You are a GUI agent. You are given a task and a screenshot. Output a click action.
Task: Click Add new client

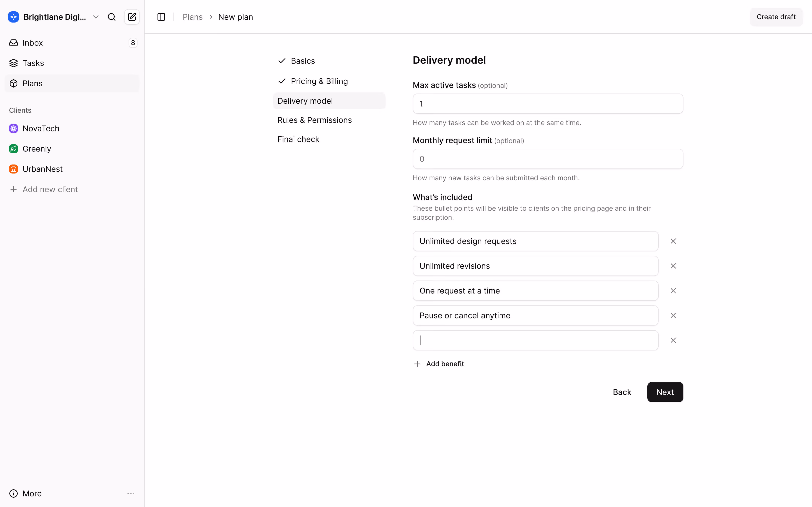[50, 189]
